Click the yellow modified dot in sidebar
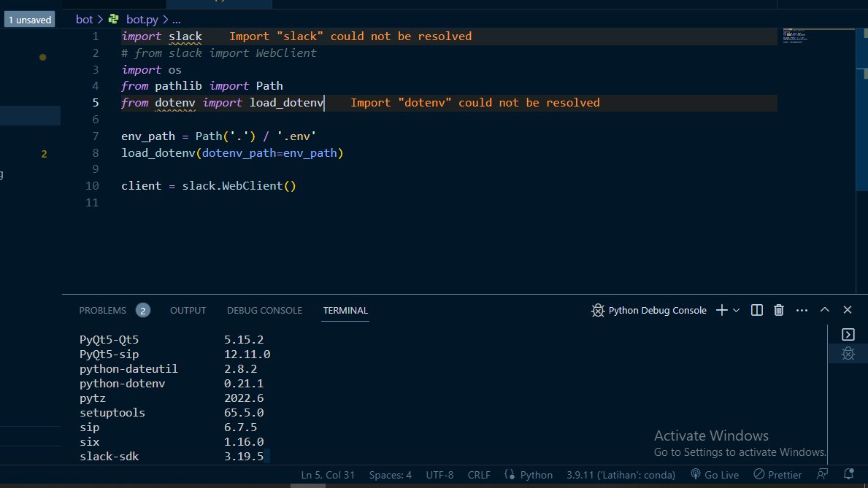Viewport: 868px width, 488px height. (x=42, y=57)
